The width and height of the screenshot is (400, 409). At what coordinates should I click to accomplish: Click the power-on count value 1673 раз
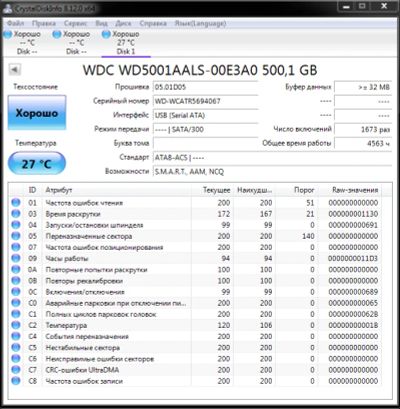click(x=363, y=129)
